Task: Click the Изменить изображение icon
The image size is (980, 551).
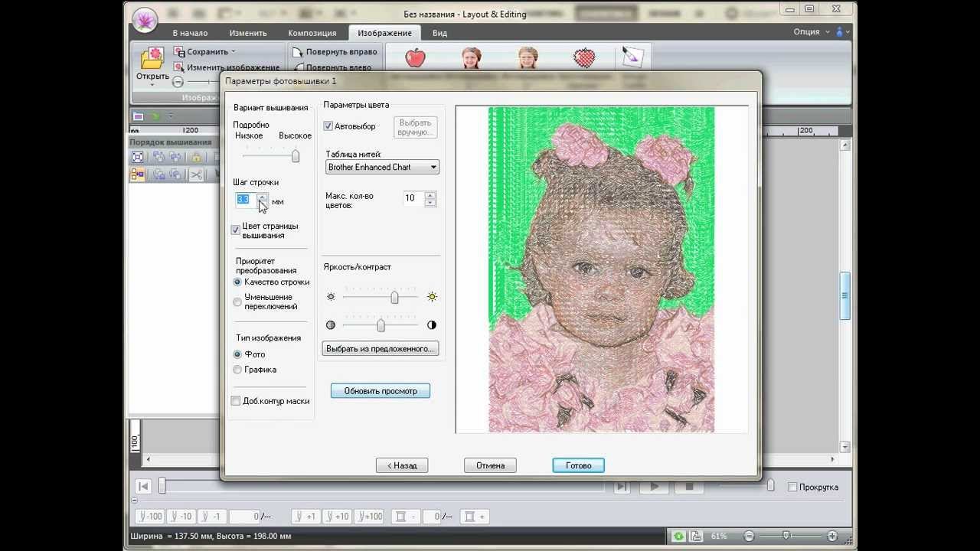Action: (x=180, y=67)
